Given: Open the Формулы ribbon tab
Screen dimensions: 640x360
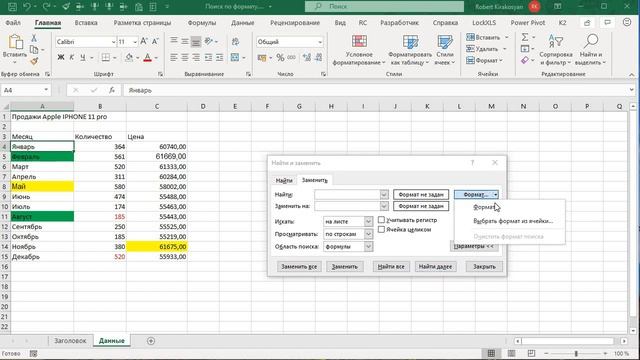Looking at the screenshot, I should click(202, 23).
